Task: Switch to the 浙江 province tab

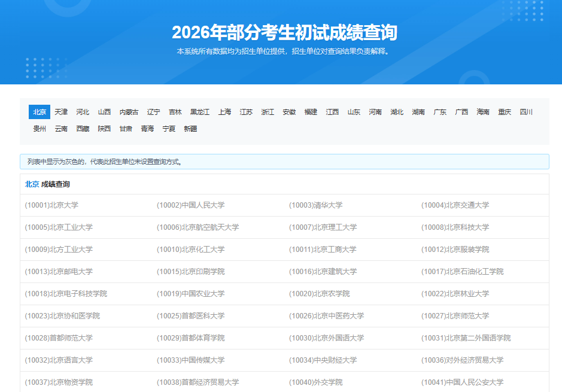Action: tap(267, 111)
